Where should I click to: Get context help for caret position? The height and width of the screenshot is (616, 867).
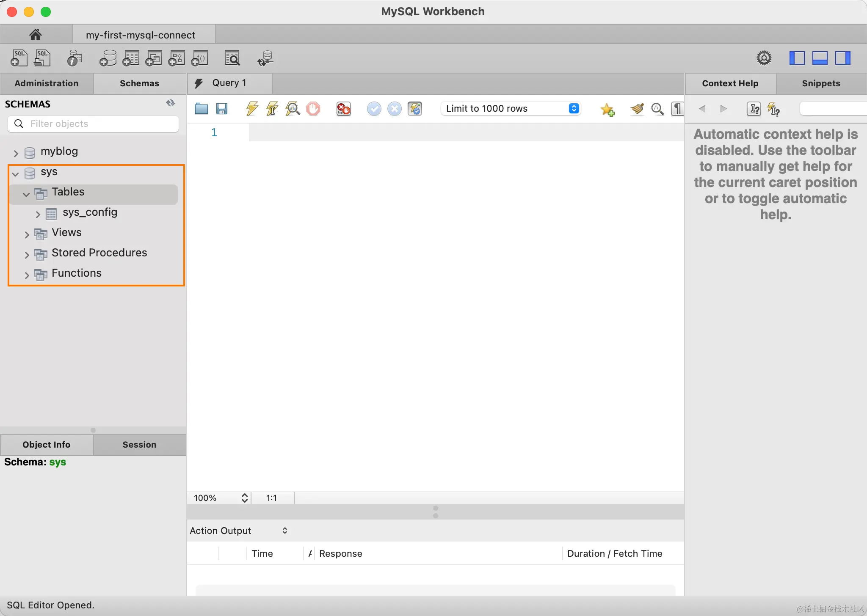[x=754, y=109]
